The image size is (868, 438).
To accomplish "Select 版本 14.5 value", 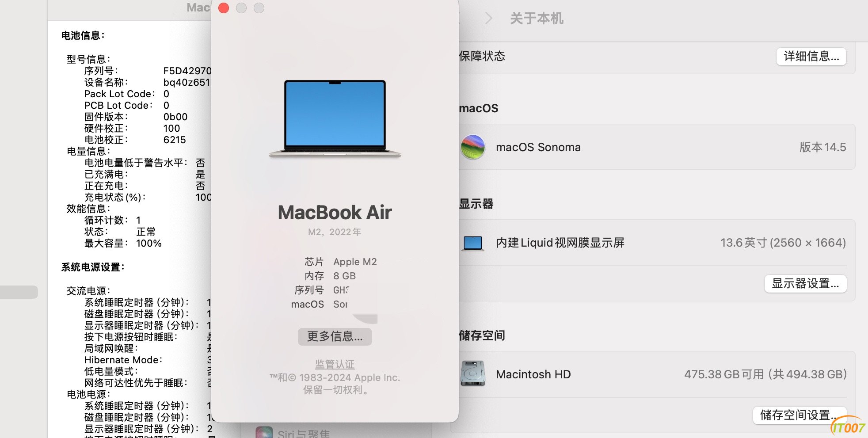I will [x=822, y=147].
